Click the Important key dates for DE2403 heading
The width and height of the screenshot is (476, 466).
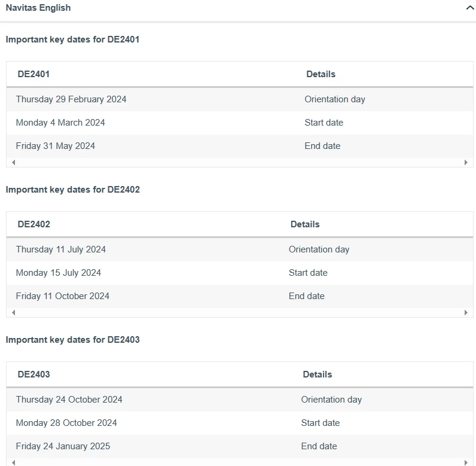pyautogui.click(x=72, y=340)
